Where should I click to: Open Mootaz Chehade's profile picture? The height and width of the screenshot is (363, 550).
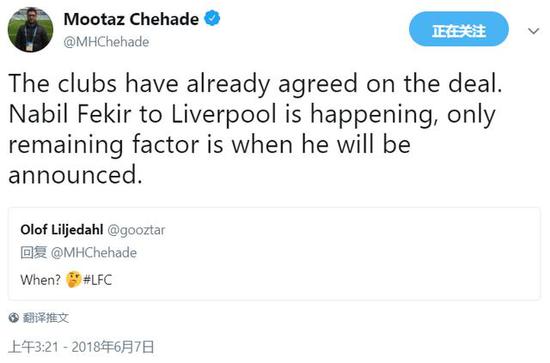click(31, 29)
